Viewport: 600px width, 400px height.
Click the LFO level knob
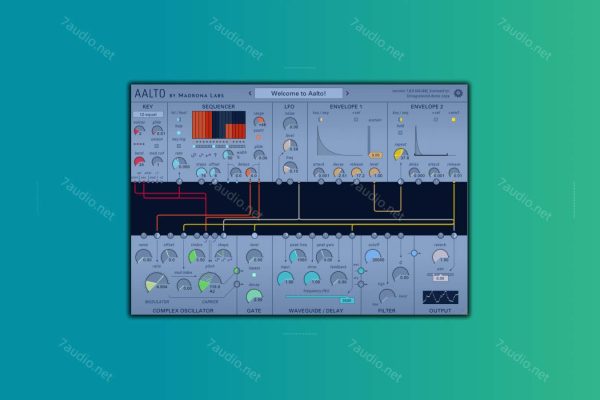(290, 146)
